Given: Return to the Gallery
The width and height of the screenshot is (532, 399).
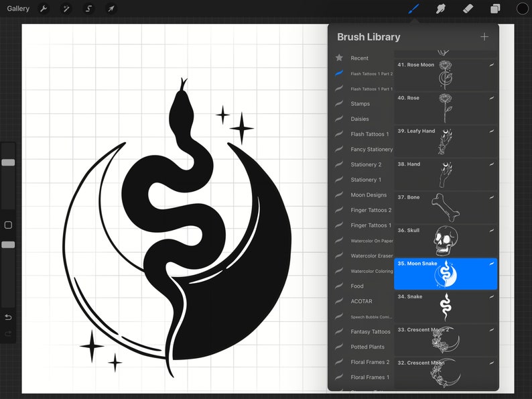Looking at the screenshot, I should pyautogui.click(x=18, y=9).
